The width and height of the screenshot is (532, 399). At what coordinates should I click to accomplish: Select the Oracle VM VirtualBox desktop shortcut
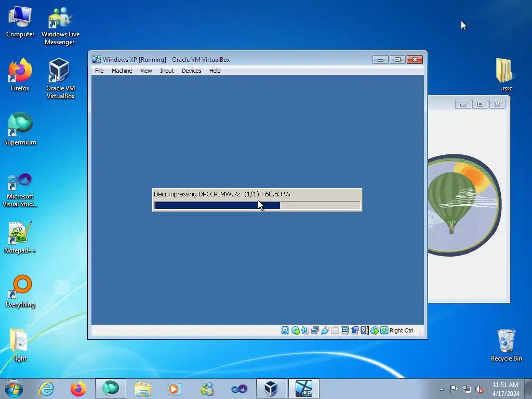[x=60, y=78]
